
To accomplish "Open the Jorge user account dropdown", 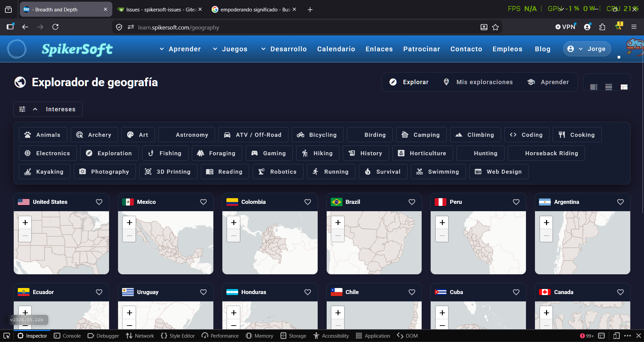I will (x=587, y=49).
